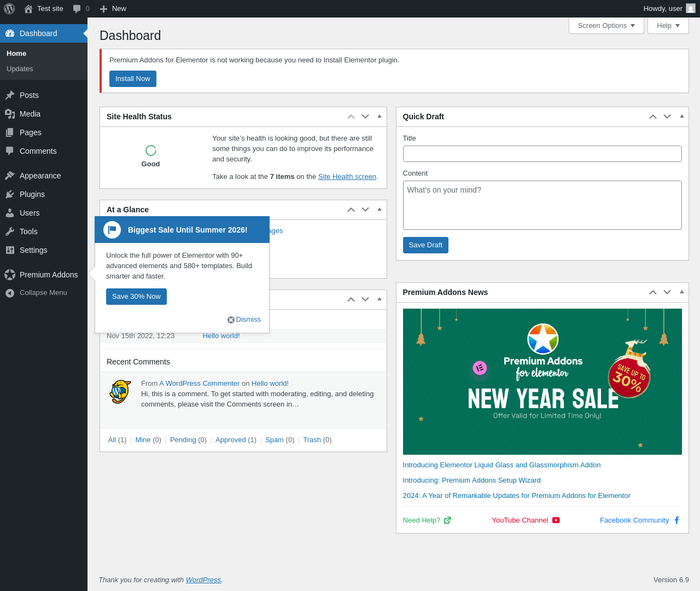The height and width of the screenshot is (591, 700).
Task: Click the Appearance paintbrush icon
Action: [10, 176]
